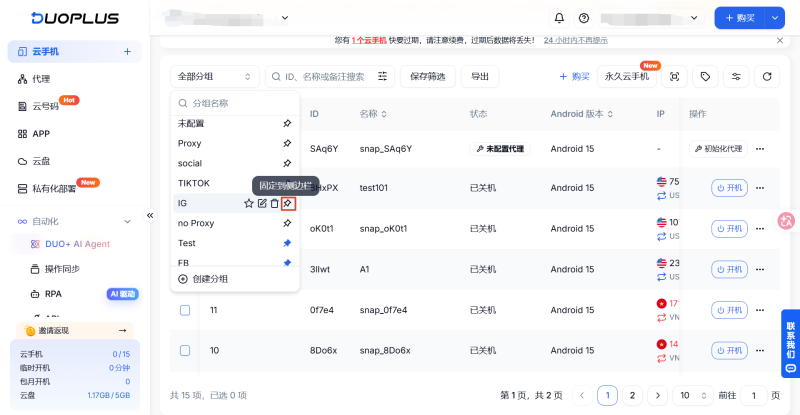Open more actions for SAq6Y row
This screenshot has width=800, height=415.
coord(760,149)
